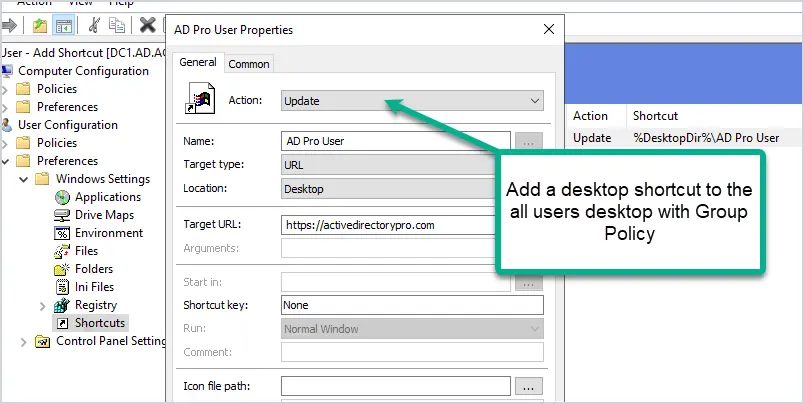Screen dimensions: 804x404
Task: Click the Environment icon
Action: (62, 233)
